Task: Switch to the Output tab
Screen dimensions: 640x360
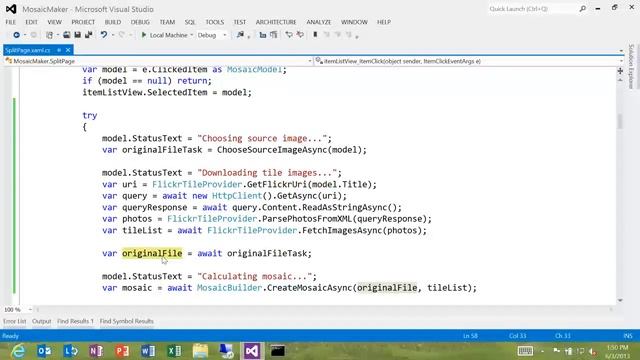Action: pyautogui.click(x=42, y=321)
